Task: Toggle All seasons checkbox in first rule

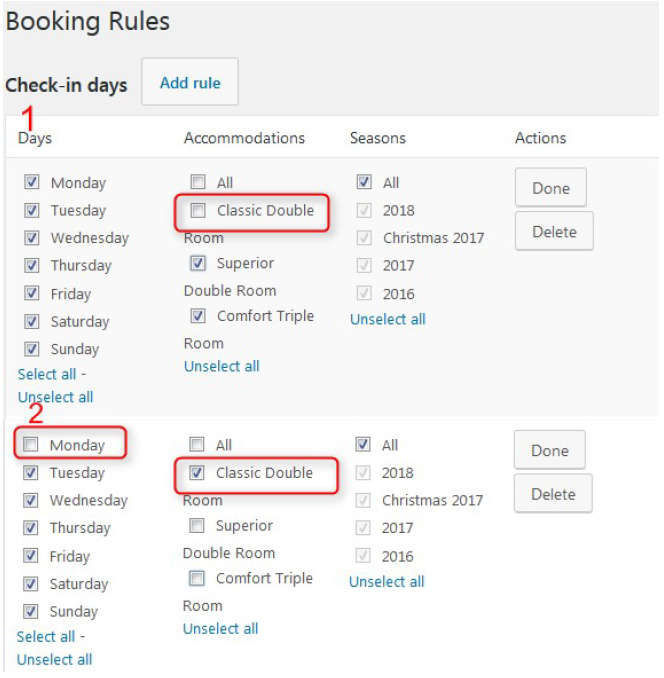Action: pos(364,183)
